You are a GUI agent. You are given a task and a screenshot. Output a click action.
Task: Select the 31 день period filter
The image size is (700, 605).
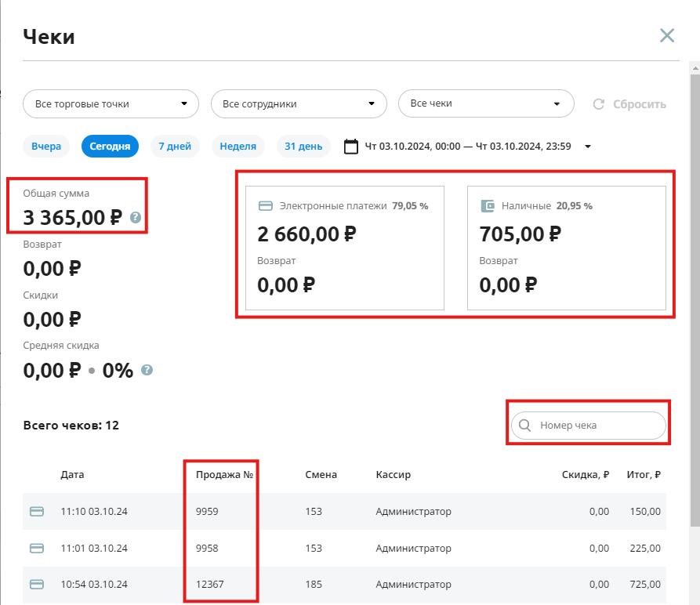click(303, 147)
